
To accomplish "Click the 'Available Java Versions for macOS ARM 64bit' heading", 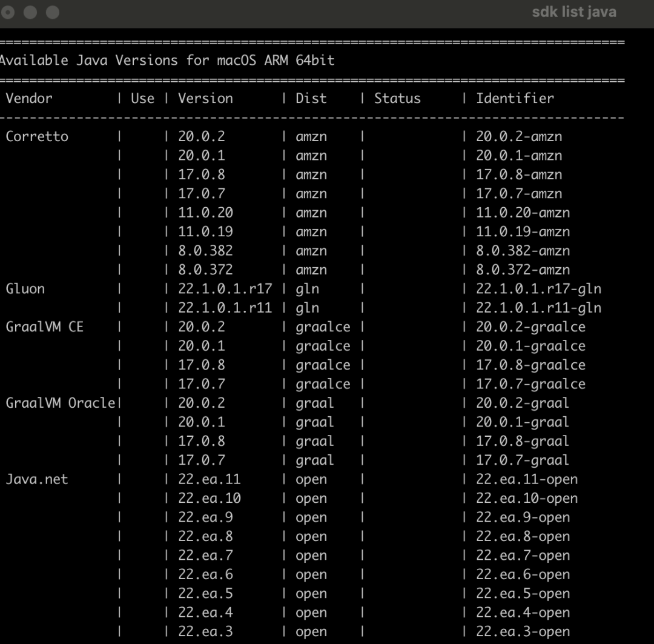I will [x=167, y=61].
